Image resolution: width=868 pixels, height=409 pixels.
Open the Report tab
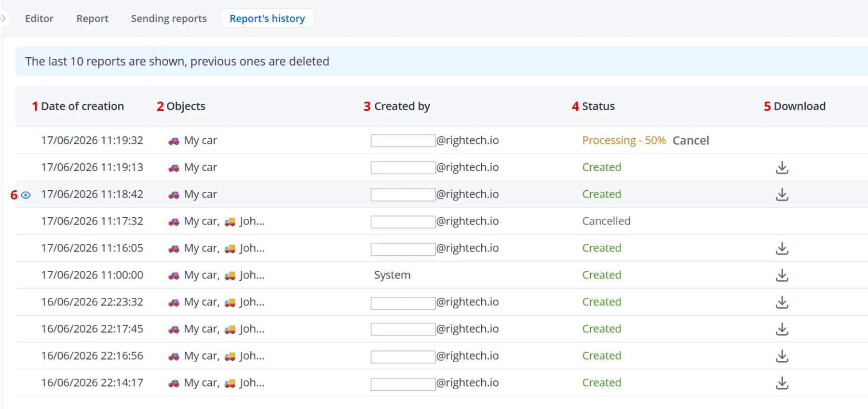(x=92, y=18)
